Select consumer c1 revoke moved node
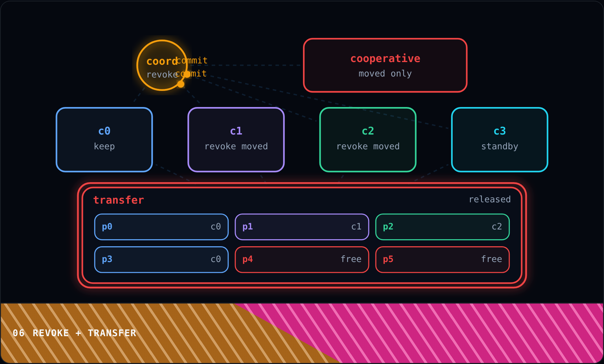 [x=236, y=140]
